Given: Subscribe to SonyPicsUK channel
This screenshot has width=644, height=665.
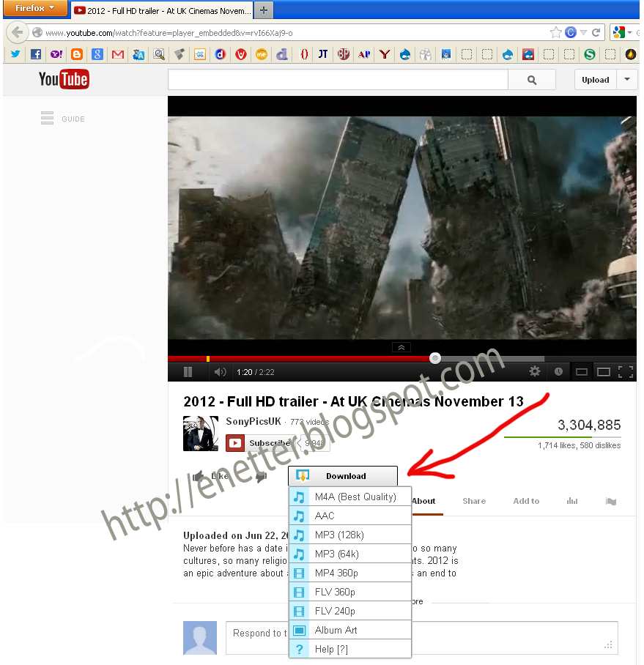Looking at the screenshot, I should pyautogui.click(x=260, y=443).
